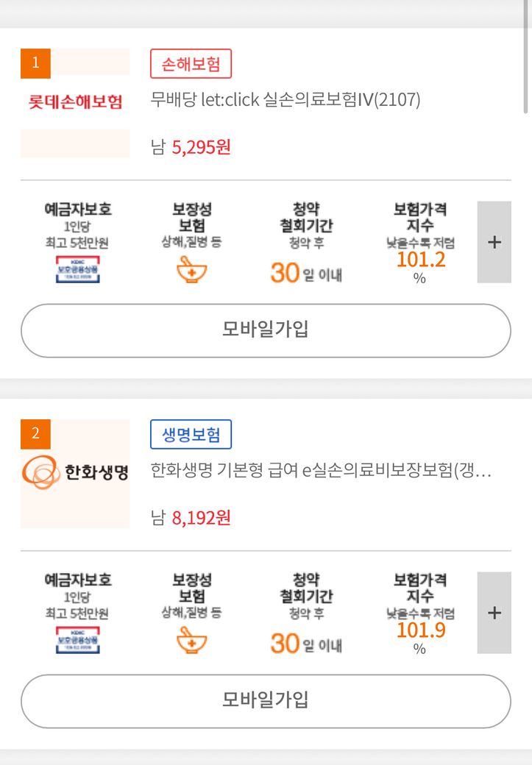Click the 한화생명 company logo

(75, 472)
